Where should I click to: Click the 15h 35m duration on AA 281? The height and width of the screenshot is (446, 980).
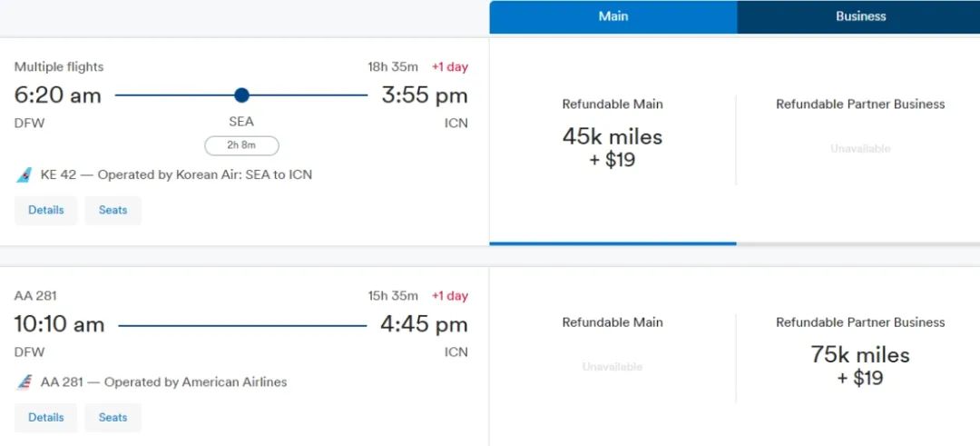point(393,296)
